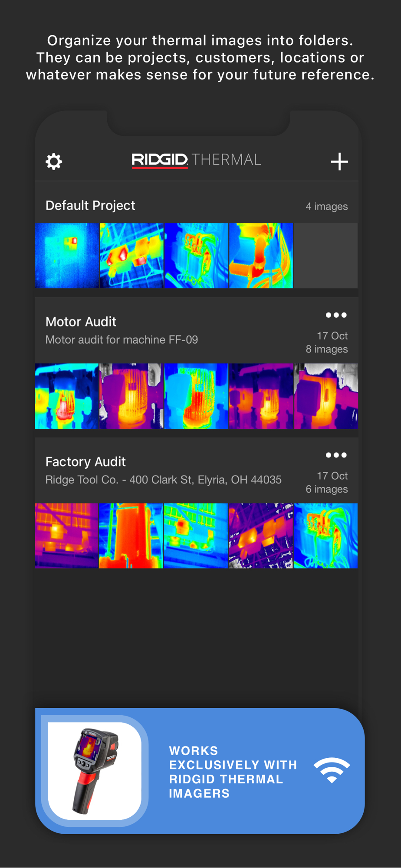Tap the Factory Audit '17 Oct' date
The width and height of the screenshot is (401, 868).
332,476
